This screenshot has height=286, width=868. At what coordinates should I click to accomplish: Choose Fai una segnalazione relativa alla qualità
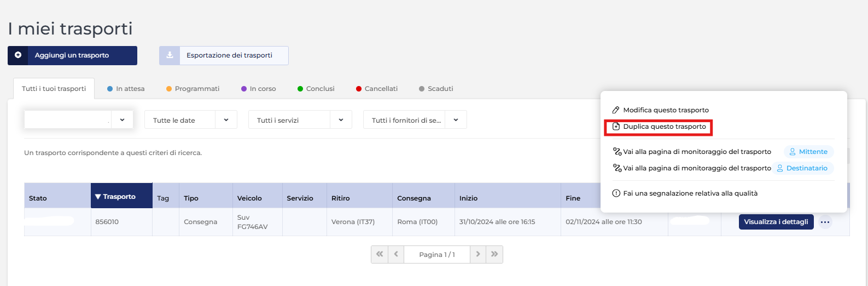[685, 193]
